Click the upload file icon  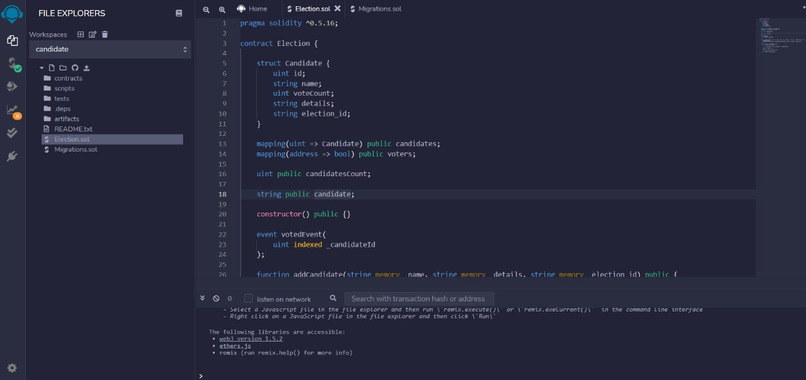86,68
